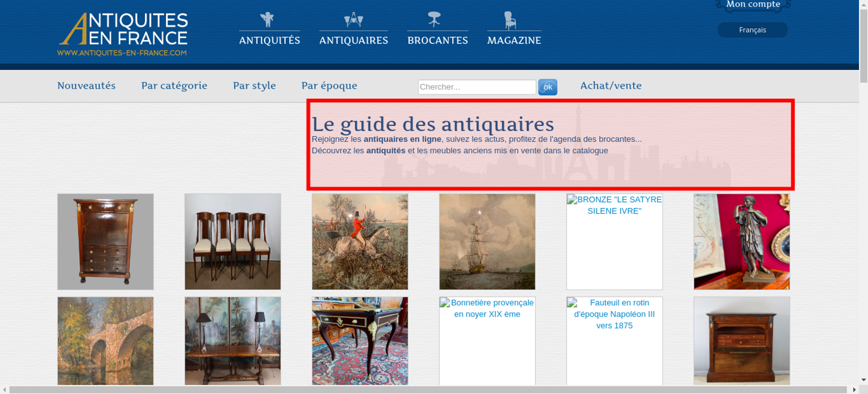Screen dimensions: 868x394
Task: Expand the Par style menu
Action: coord(254,86)
